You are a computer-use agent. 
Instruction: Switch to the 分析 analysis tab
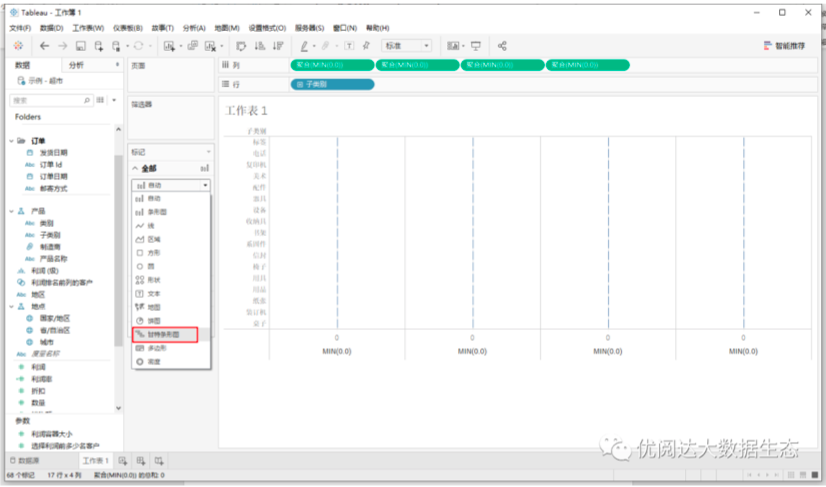(76, 65)
